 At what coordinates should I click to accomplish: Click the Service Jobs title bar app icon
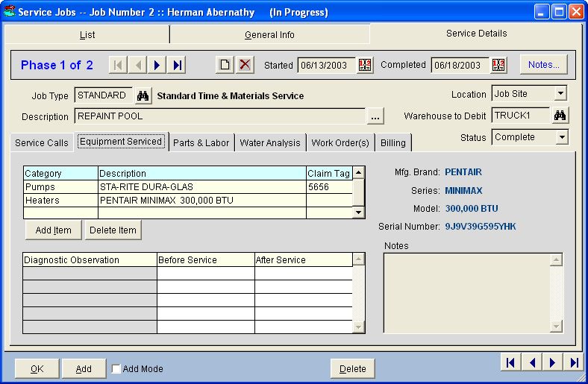(10, 12)
